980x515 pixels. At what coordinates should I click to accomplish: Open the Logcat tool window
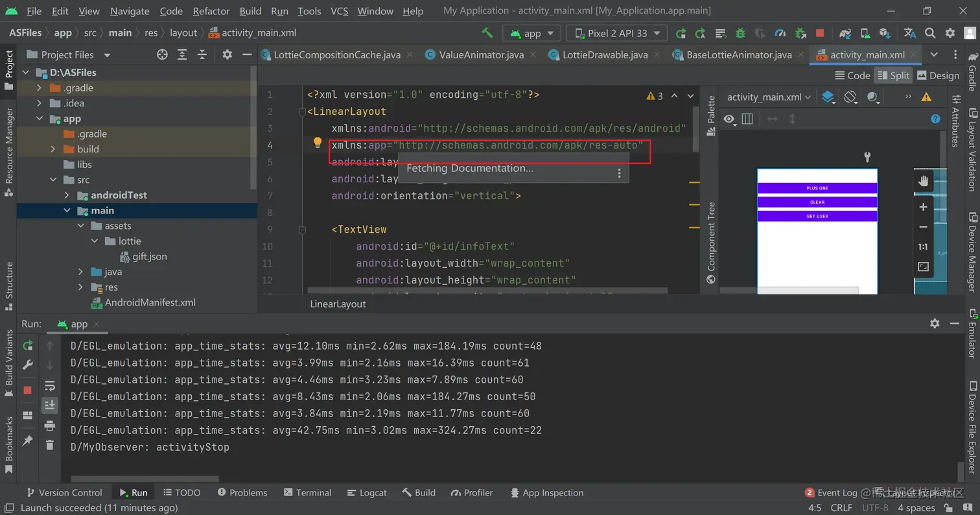click(x=367, y=493)
